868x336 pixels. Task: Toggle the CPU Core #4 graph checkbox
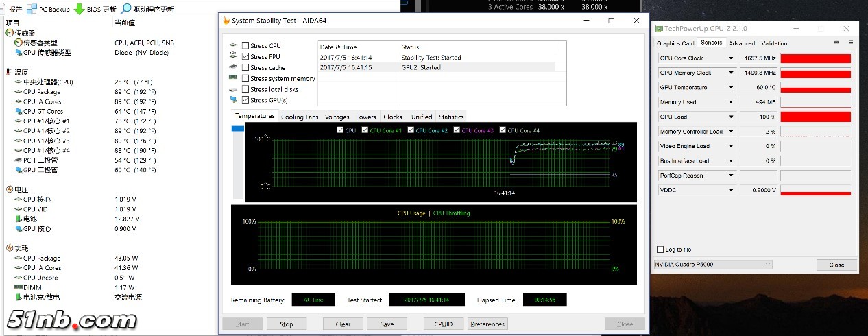(503, 130)
